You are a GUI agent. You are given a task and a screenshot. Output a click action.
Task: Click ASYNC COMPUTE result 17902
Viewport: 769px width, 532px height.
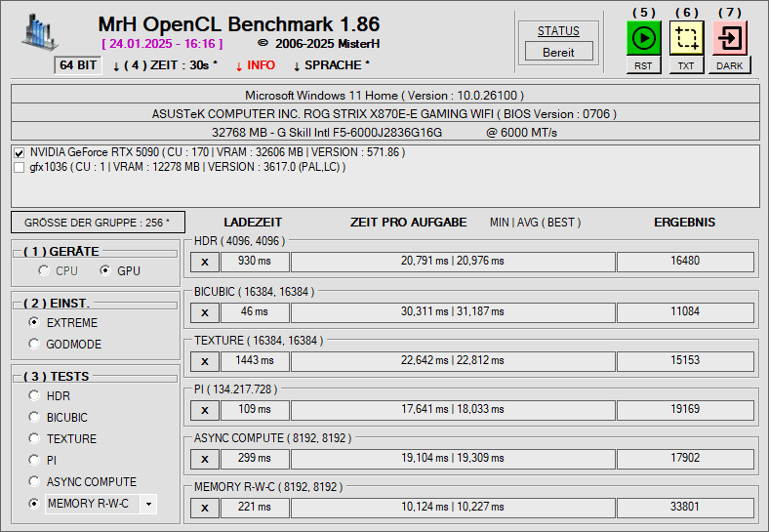click(685, 459)
